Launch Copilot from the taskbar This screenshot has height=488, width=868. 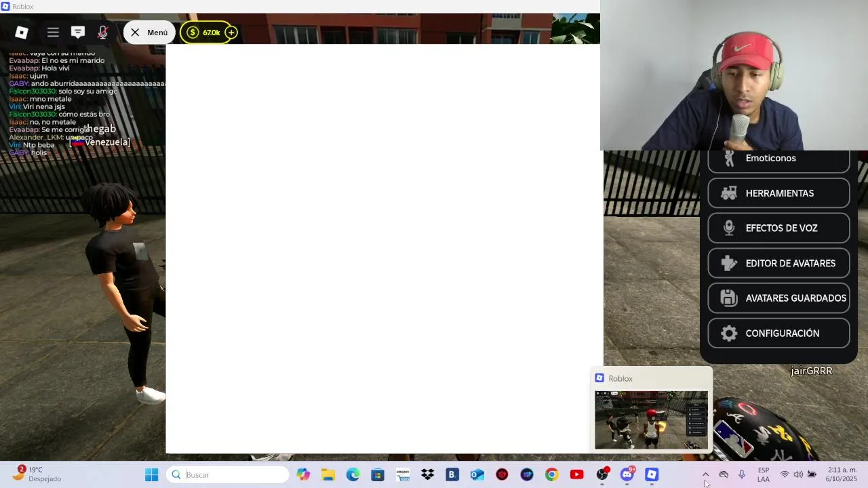(303, 475)
